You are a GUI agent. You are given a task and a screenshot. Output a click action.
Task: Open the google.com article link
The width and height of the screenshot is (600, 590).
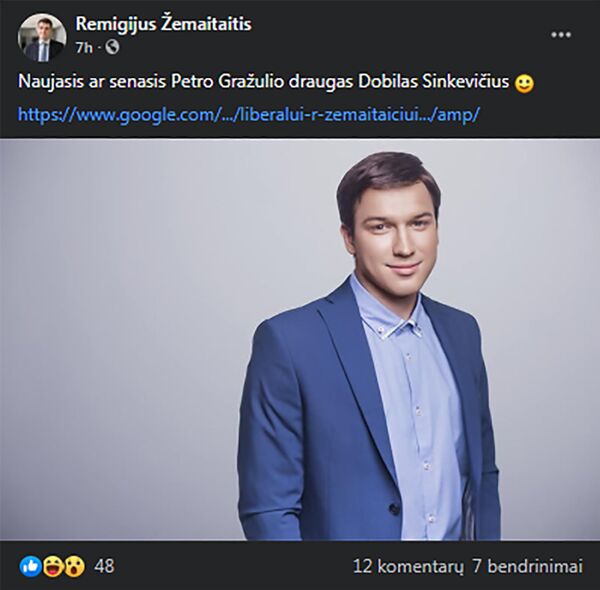point(248,114)
